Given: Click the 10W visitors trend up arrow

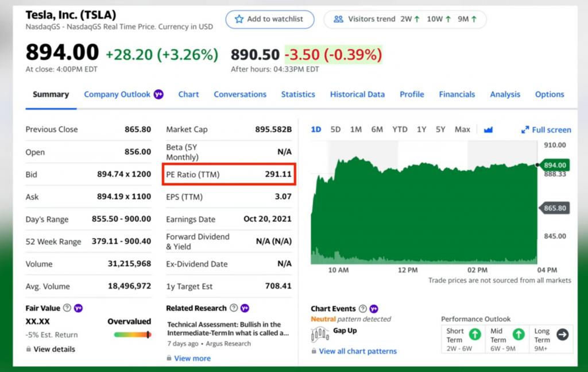Looking at the screenshot, I should (x=448, y=19).
